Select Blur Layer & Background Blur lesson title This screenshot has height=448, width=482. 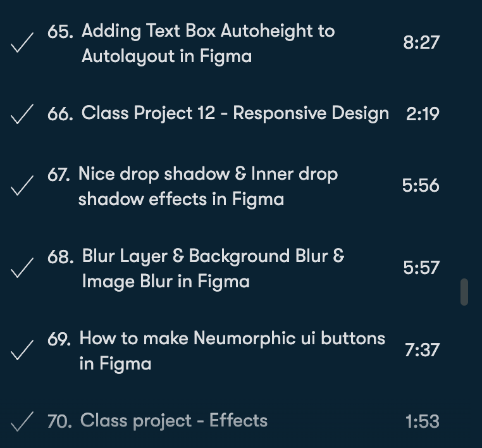(213, 268)
